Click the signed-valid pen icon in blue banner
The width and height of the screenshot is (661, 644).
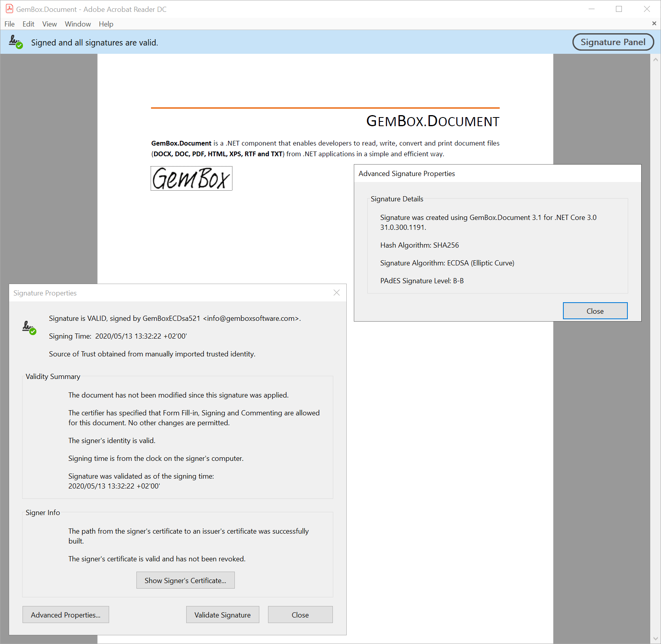click(x=16, y=42)
